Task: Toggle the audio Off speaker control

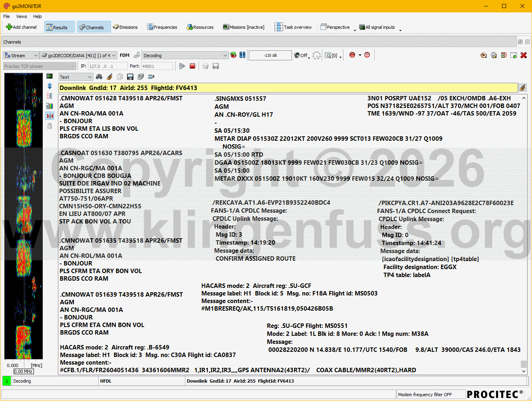Action: [x=301, y=56]
